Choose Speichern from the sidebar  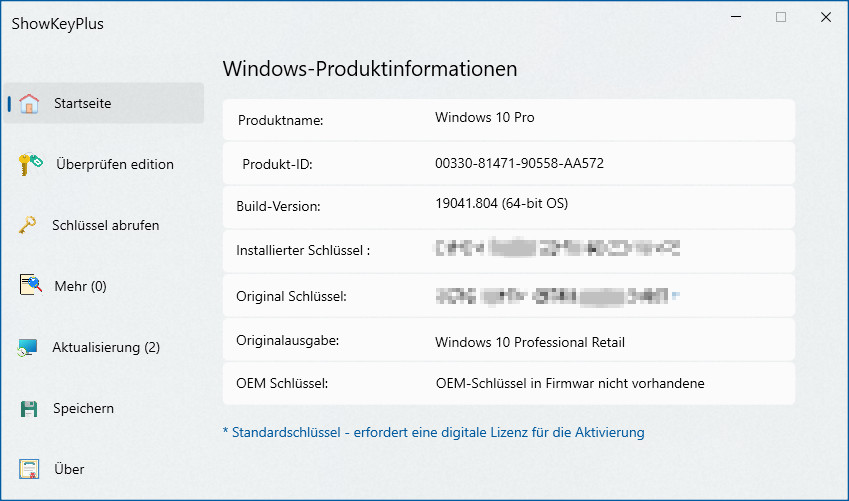[x=83, y=408]
